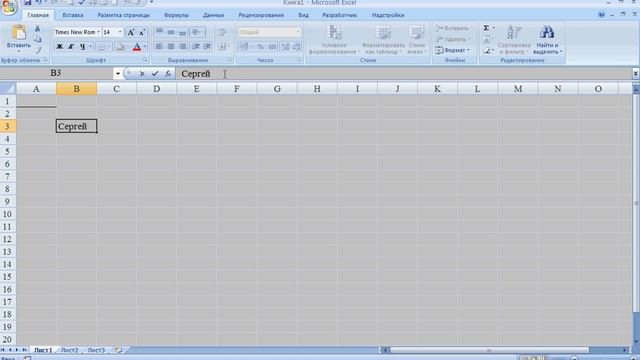Expand the formula bar with the chevron
This screenshot has height=360, width=640.
pos(636,73)
